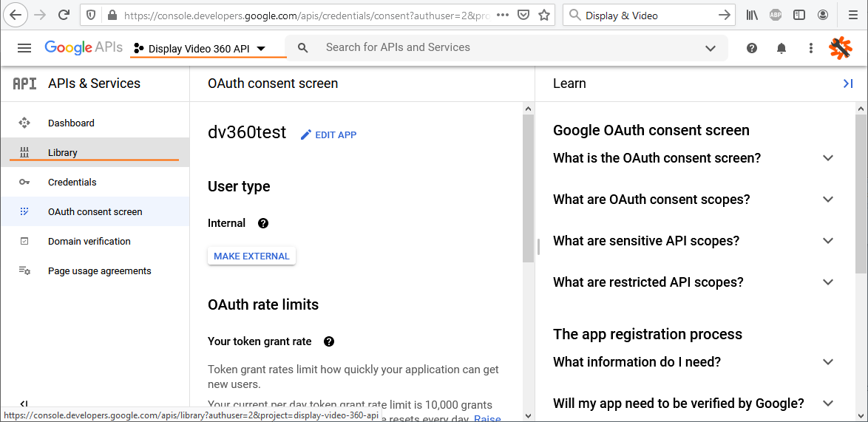
Task: Expand "What are sensitive API scopes?"
Action: 828,241
